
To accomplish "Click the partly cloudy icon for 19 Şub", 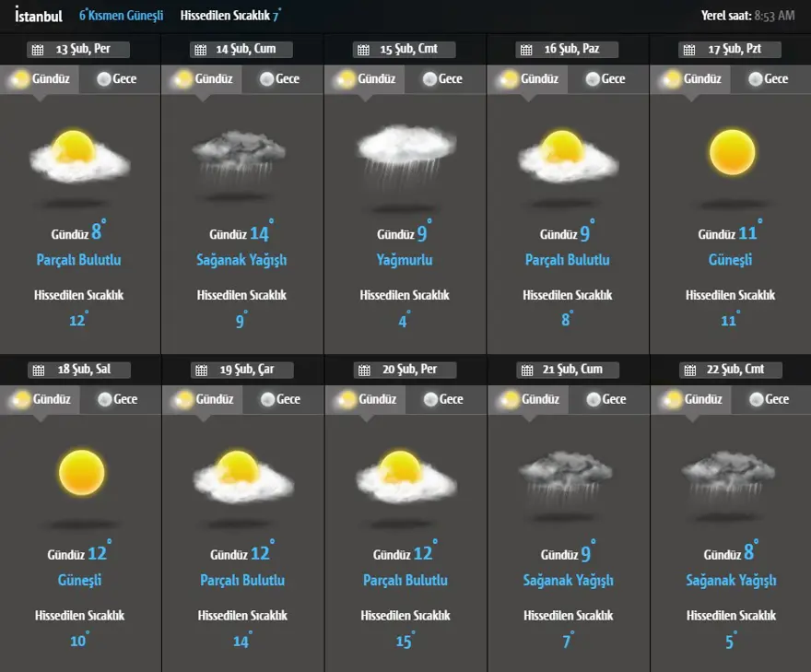I will (x=242, y=474).
